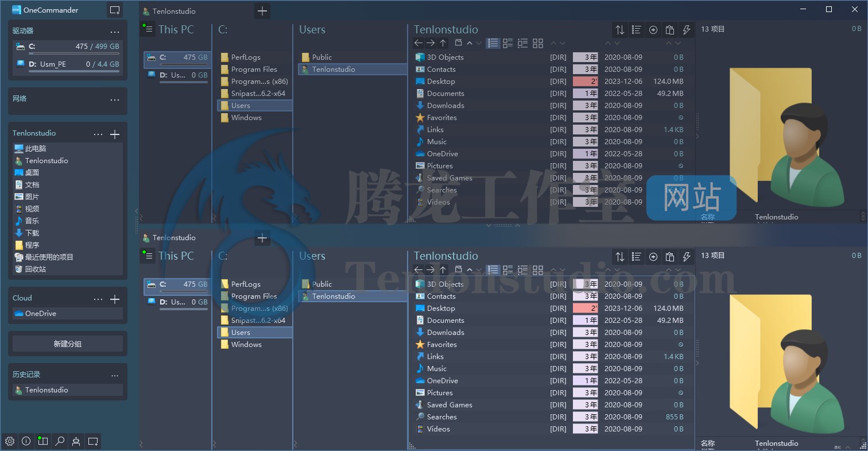The image size is (868, 451).
Task: Click new window icon beside OneCommander title
Action: [x=115, y=10]
